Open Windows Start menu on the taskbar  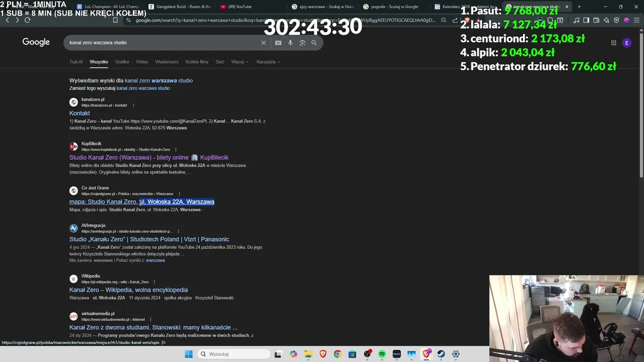click(x=189, y=354)
